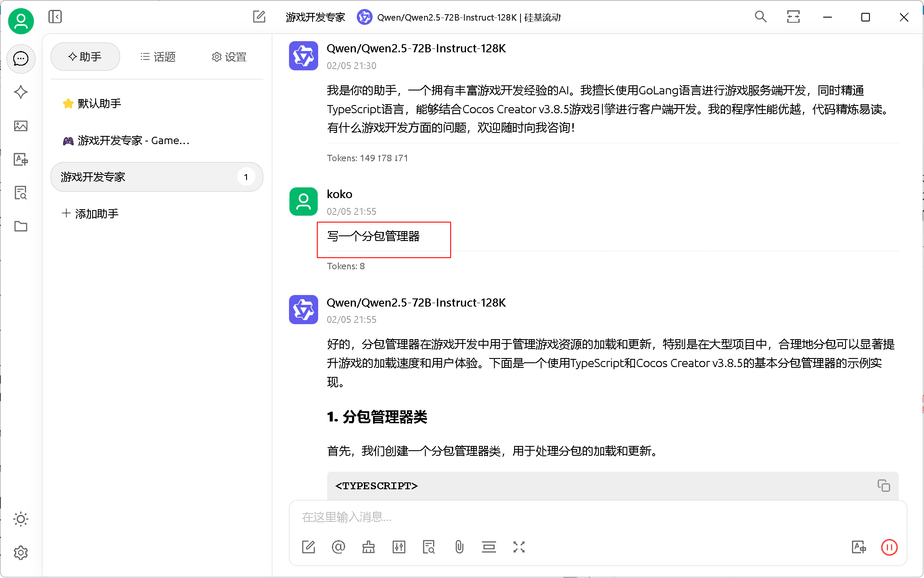Viewport: 924px width, 578px height.
Task: Open the knowledge base sidebar icon
Action: (21, 193)
